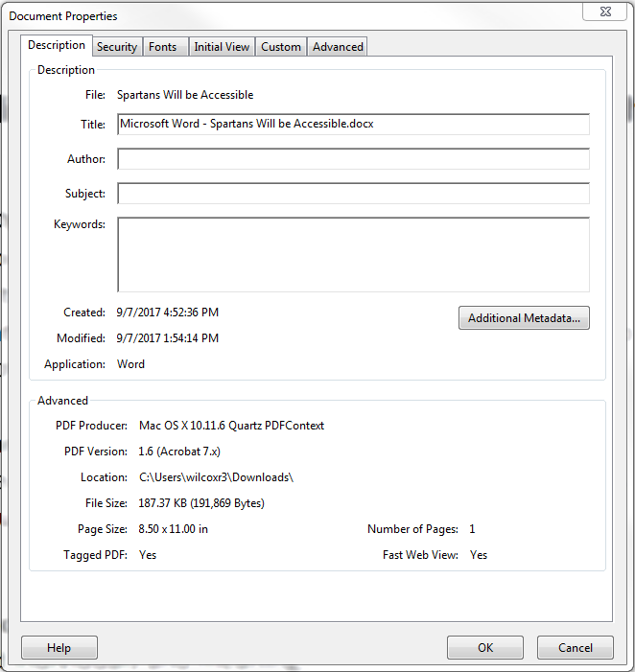635x672 pixels.
Task: Click Location path 'C:\Users\wilcoxr3\Downloads\'
Action: tap(216, 477)
